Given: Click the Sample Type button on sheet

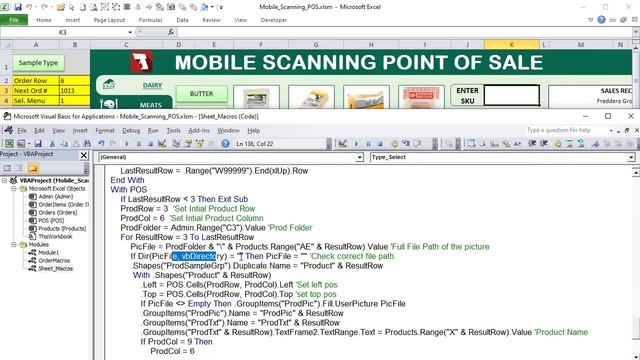Looking at the screenshot, I should pos(38,63).
